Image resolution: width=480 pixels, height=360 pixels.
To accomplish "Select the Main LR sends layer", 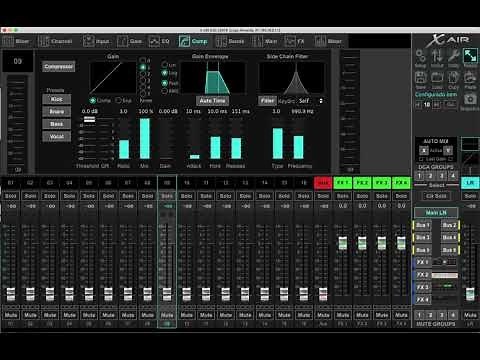I will (x=436, y=213).
